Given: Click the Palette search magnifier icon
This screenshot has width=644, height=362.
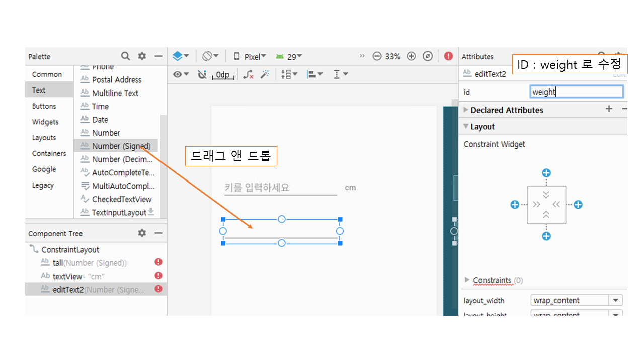Looking at the screenshot, I should coord(125,56).
